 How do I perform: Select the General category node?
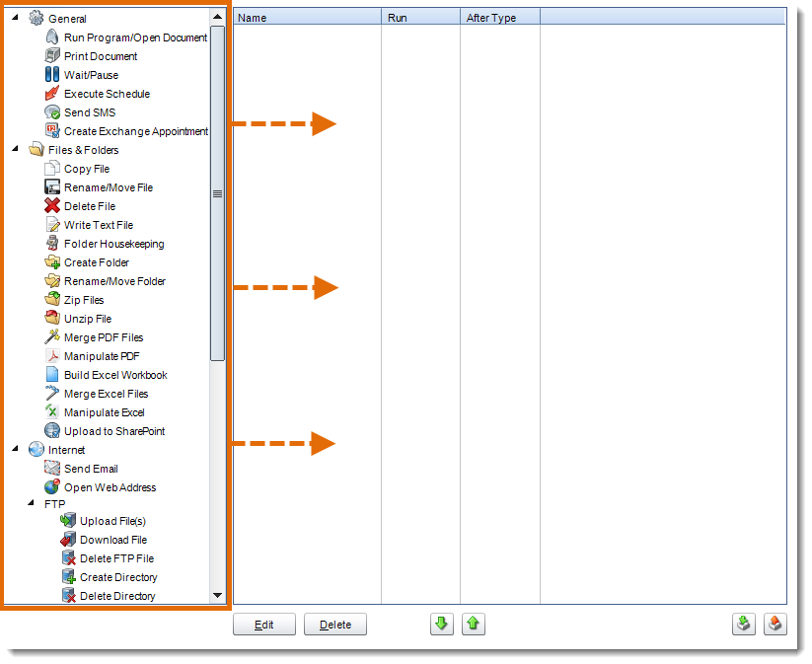point(67,19)
